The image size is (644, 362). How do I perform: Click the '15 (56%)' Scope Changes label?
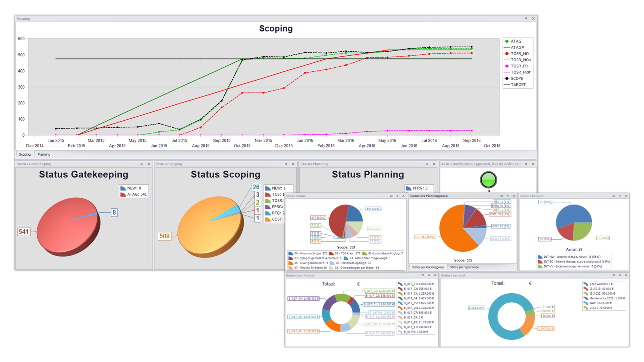(545, 202)
